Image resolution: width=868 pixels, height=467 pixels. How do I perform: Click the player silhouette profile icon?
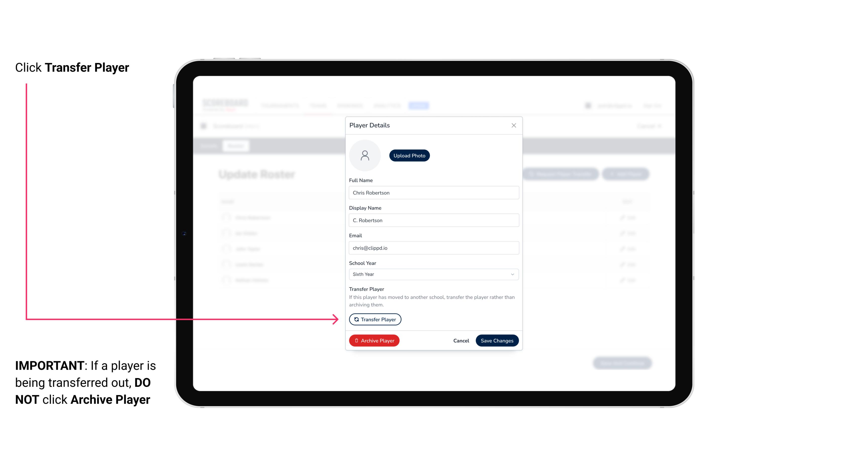click(x=365, y=155)
